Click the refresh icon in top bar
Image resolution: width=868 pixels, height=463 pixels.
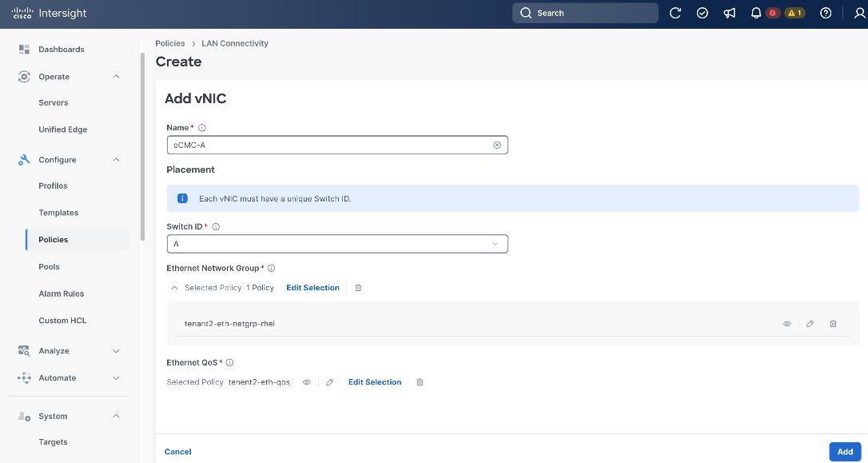click(675, 14)
